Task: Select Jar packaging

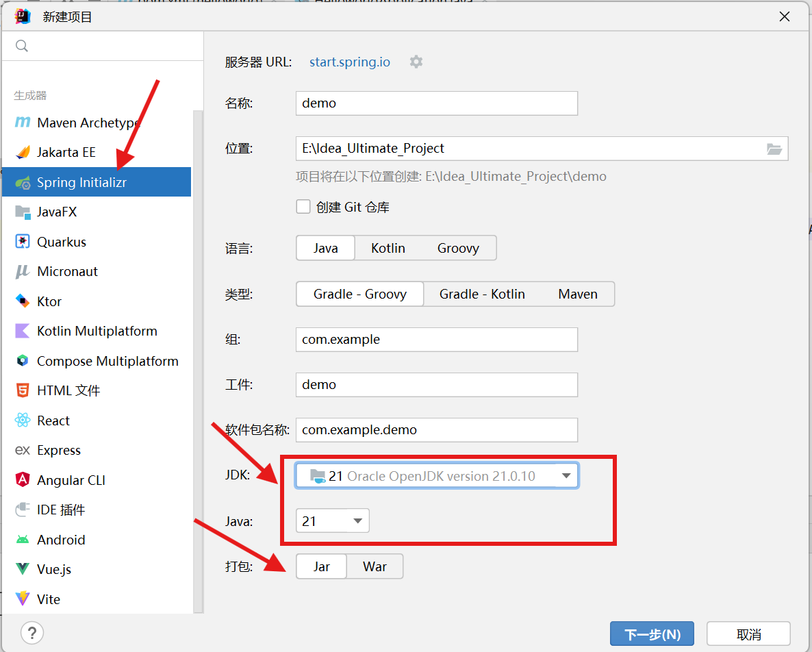Action: 321,566
